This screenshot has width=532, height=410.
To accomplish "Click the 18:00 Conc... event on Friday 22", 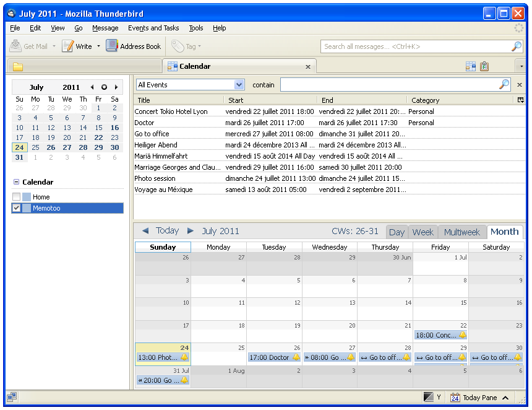I will coord(440,335).
